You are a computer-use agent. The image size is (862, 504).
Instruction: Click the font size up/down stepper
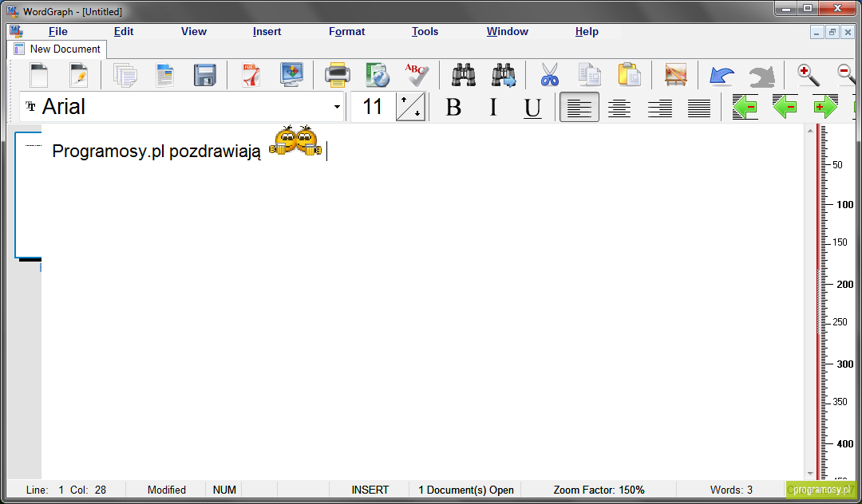click(x=411, y=107)
